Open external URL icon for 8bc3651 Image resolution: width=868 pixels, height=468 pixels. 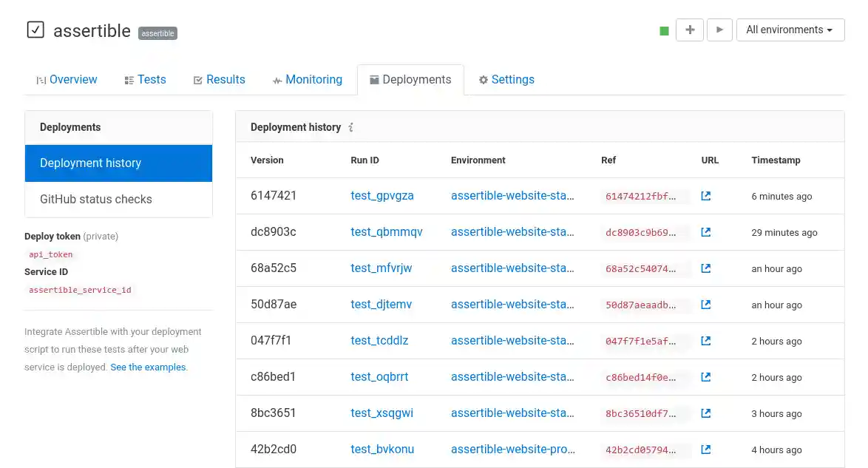tap(706, 413)
